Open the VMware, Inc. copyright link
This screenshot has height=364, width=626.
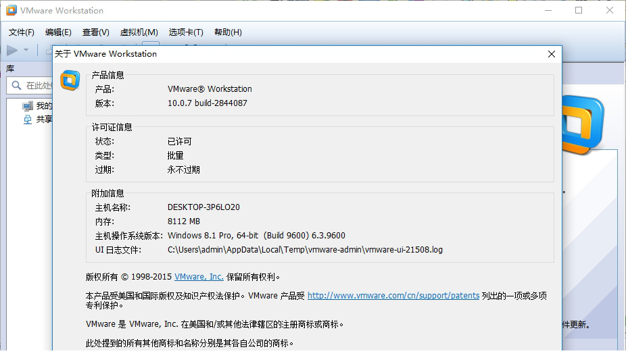pyautogui.click(x=199, y=277)
